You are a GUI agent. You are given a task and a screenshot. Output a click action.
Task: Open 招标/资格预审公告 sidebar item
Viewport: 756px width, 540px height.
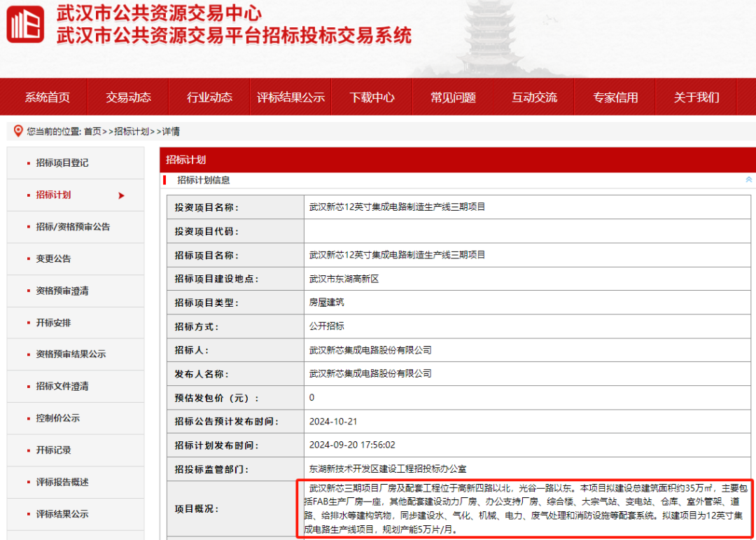pyautogui.click(x=73, y=227)
